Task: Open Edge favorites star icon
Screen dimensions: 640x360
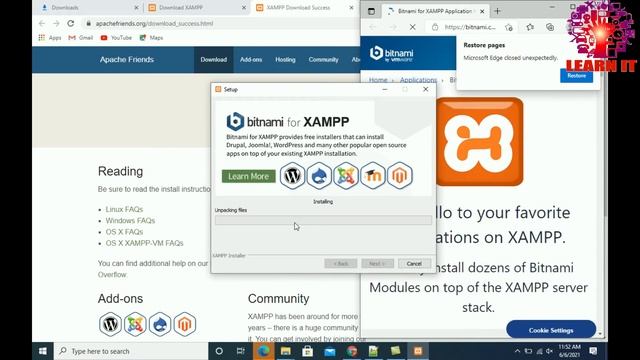Action: coord(530,27)
